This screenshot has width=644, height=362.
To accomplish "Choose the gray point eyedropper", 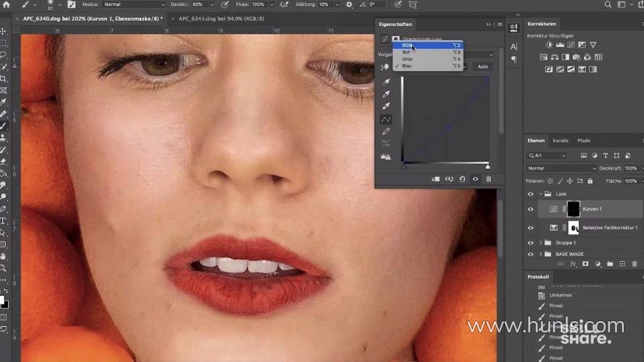I will click(x=386, y=94).
